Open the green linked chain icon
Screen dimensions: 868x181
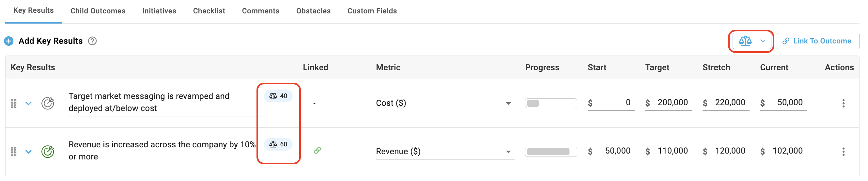tap(317, 150)
